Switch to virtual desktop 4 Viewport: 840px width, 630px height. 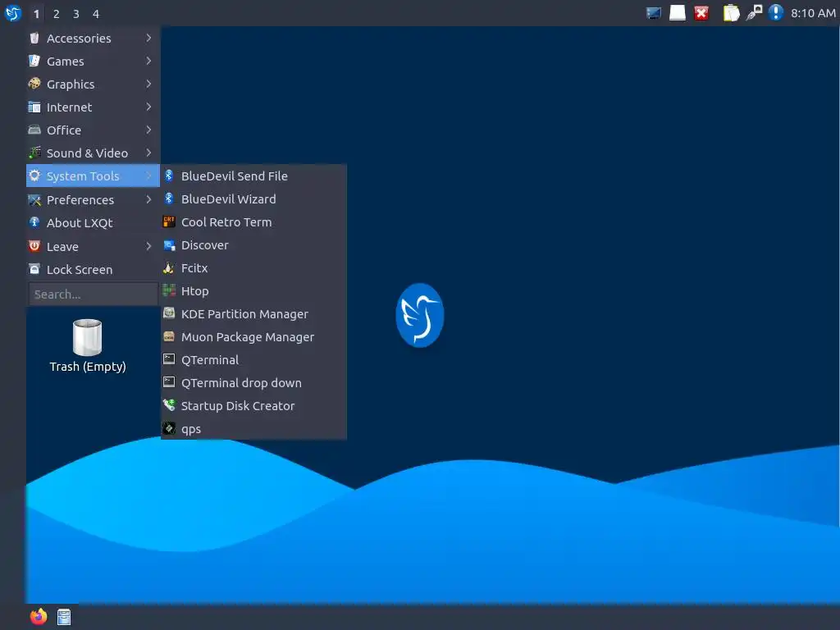(x=96, y=14)
